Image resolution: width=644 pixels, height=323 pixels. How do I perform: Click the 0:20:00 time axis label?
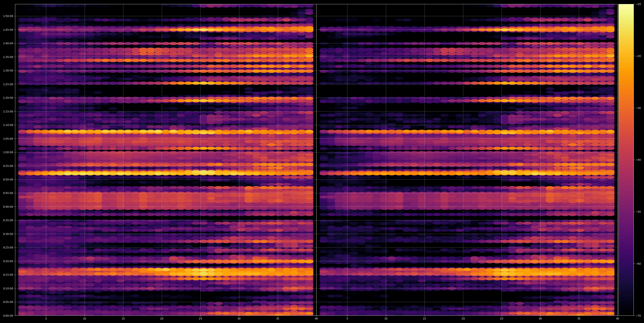point(8,261)
